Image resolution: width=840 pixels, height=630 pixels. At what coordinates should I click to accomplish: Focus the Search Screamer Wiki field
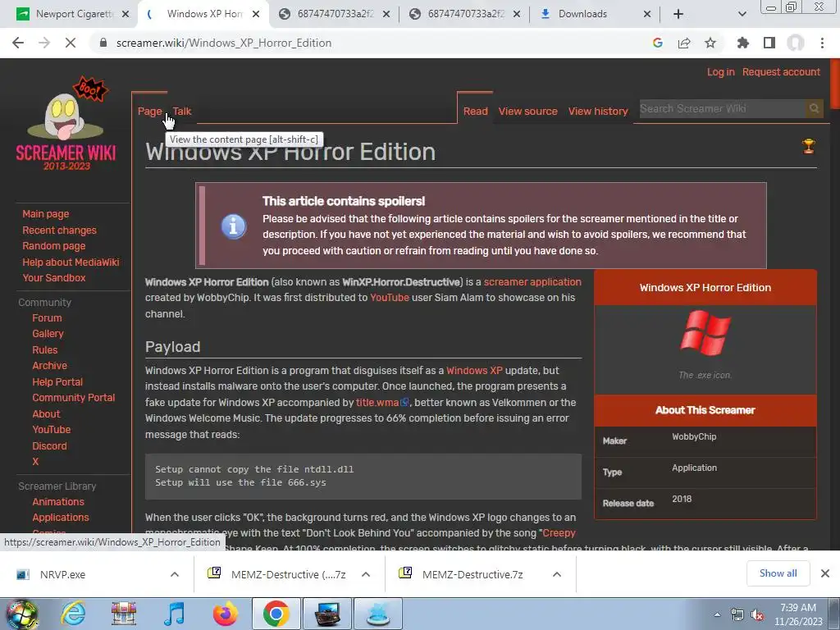point(722,109)
